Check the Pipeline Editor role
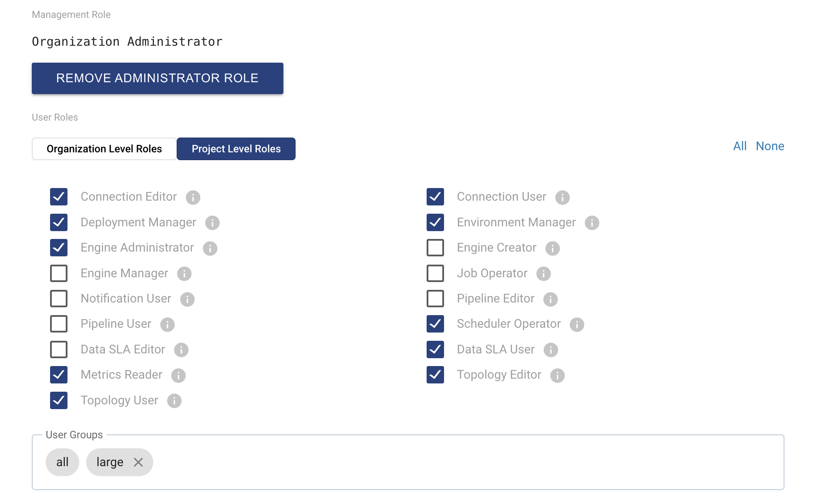 [x=435, y=299]
